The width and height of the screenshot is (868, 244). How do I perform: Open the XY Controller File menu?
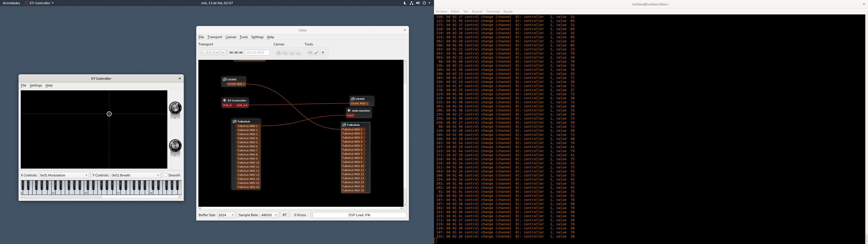coord(24,86)
